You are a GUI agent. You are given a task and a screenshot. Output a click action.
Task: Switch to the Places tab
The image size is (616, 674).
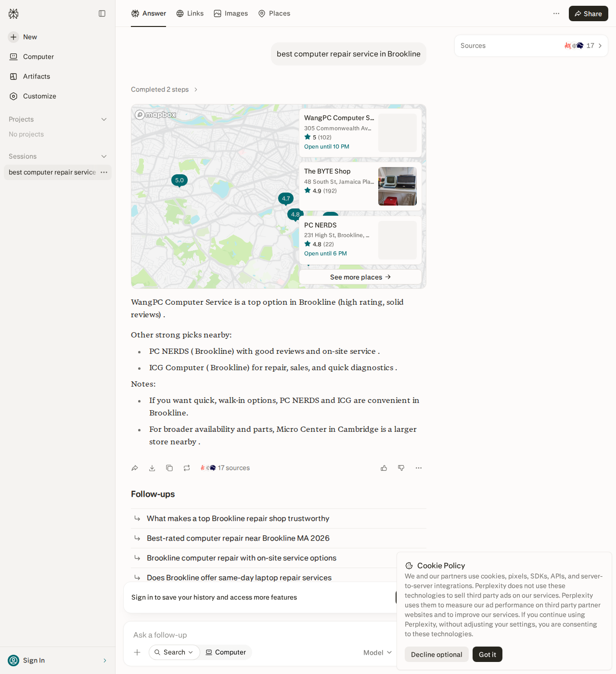[x=274, y=13]
